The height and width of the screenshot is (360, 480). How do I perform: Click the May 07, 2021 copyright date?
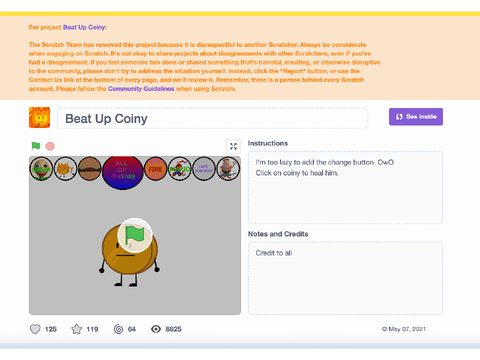coord(404,329)
